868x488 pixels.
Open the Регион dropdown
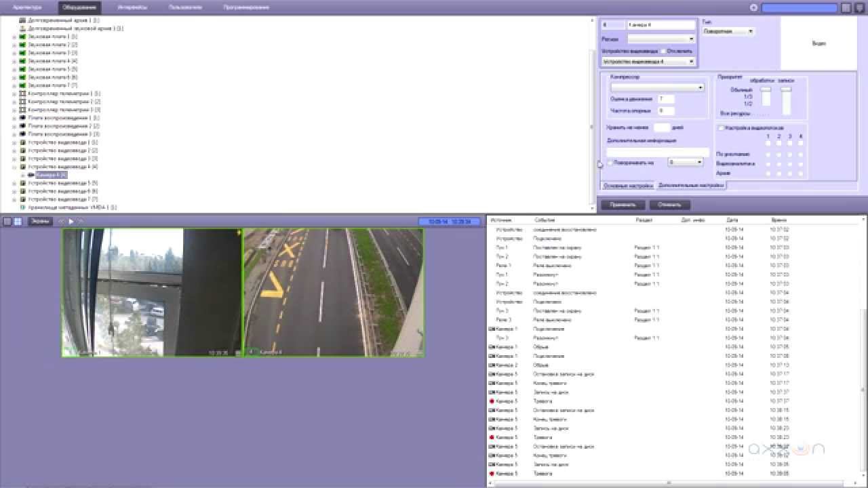pyautogui.click(x=661, y=39)
